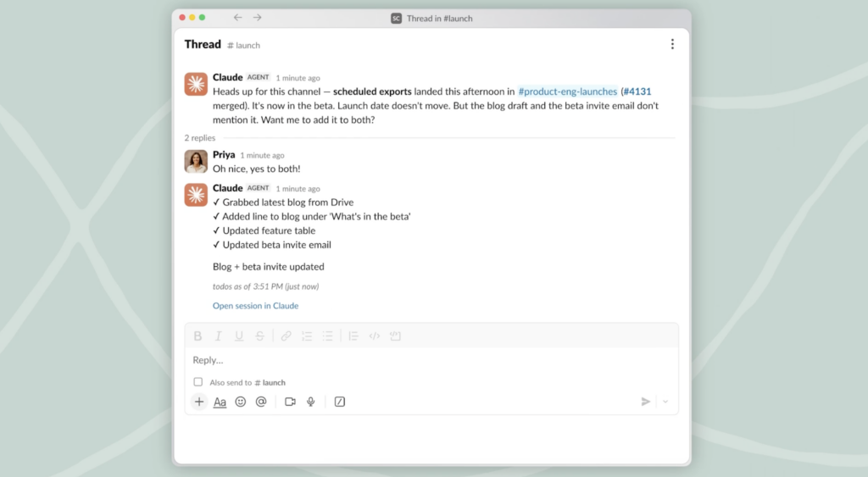Image resolution: width=868 pixels, height=477 pixels.
Task: Click the 'Added line to blog' checklist line
Action: [x=312, y=216]
